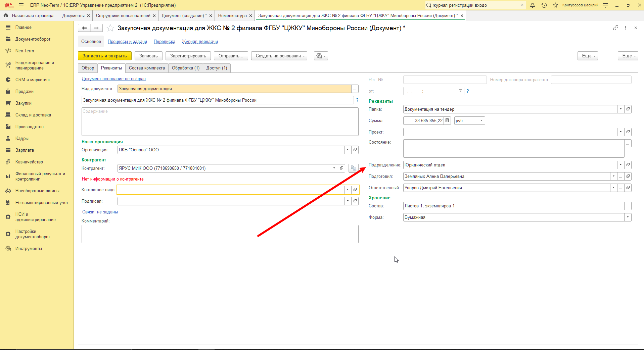Viewport: 644px width, 350px height.
Task: Click the Рег. № input field
Action: pyautogui.click(x=445, y=80)
